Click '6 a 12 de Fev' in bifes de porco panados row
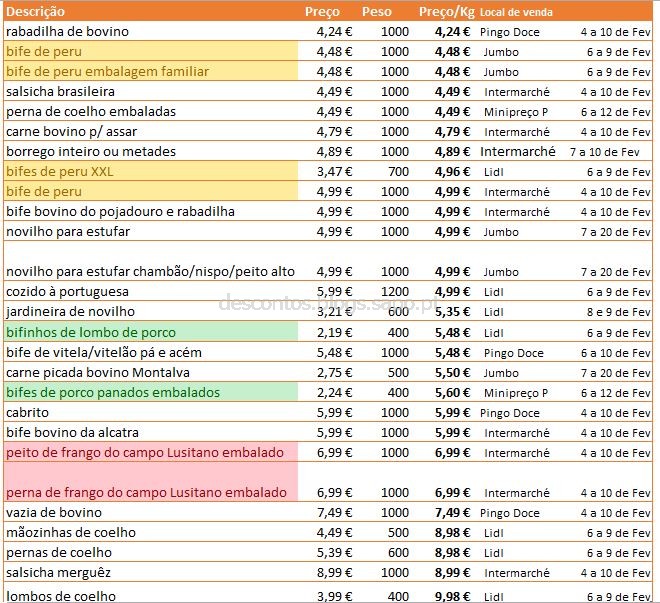The height and width of the screenshot is (603, 660). (x=616, y=393)
